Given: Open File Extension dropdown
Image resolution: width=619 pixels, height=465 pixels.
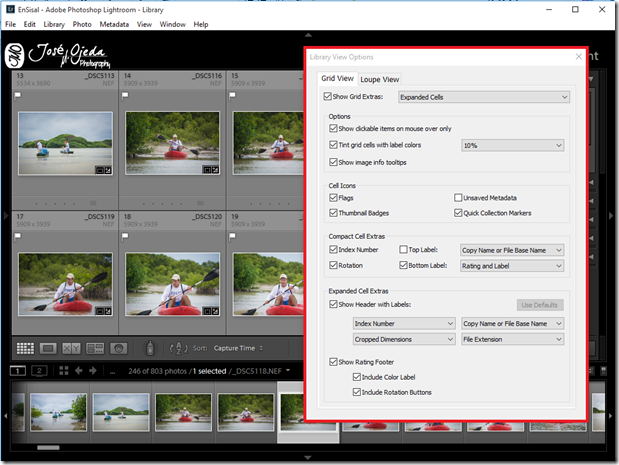Looking at the screenshot, I should [x=512, y=339].
